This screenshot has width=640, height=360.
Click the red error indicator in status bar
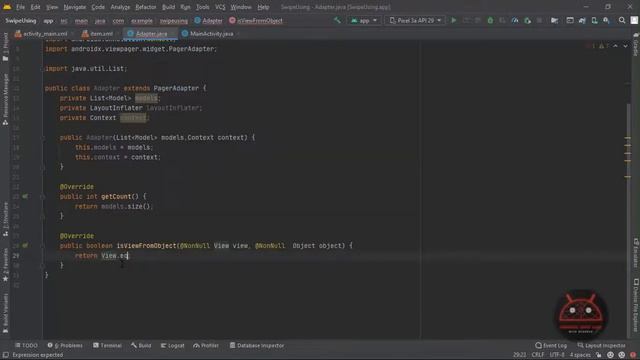coord(633,355)
